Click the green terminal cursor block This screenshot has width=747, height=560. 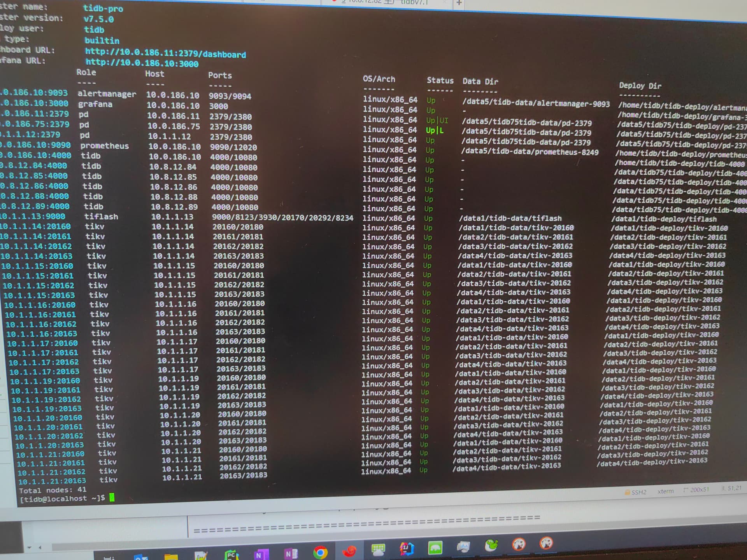click(x=112, y=497)
